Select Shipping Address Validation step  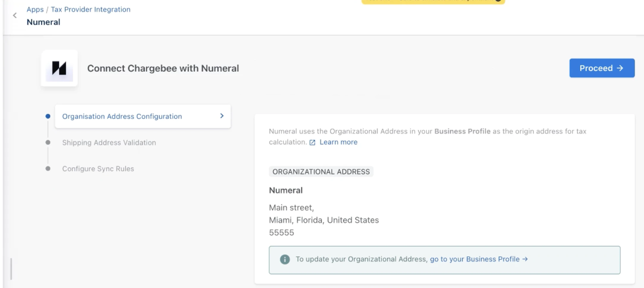coord(109,143)
